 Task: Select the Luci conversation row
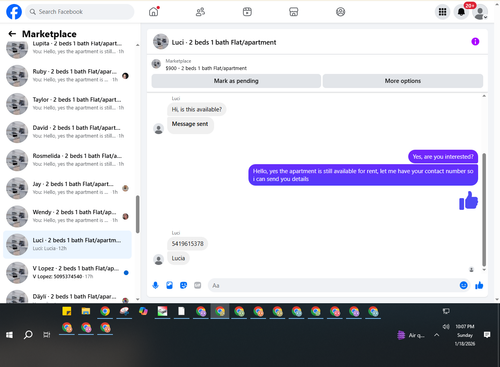pos(67,244)
